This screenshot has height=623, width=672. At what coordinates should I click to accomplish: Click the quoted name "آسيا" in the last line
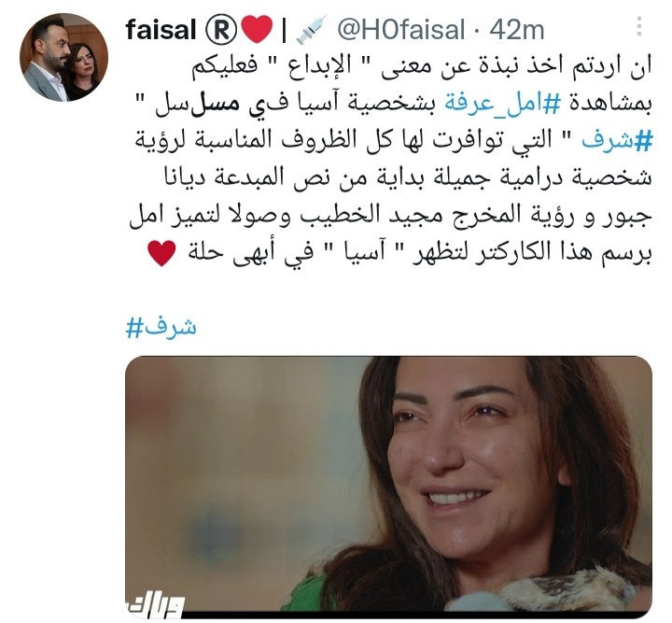pos(361,252)
